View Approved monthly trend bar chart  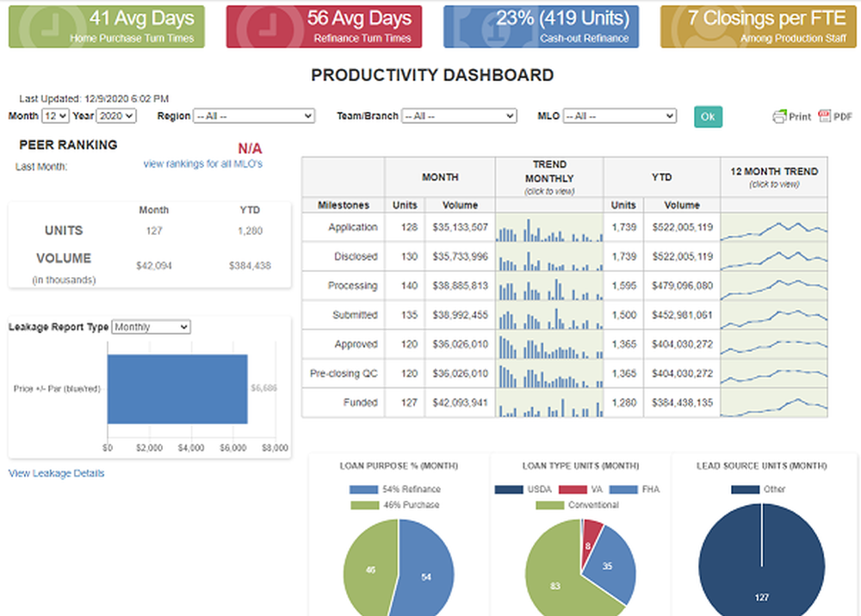549,344
